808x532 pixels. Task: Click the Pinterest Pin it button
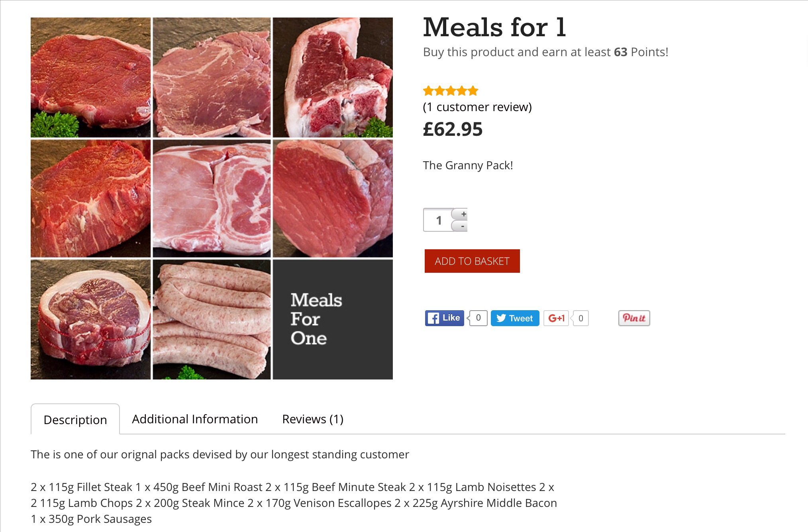coord(634,318)
